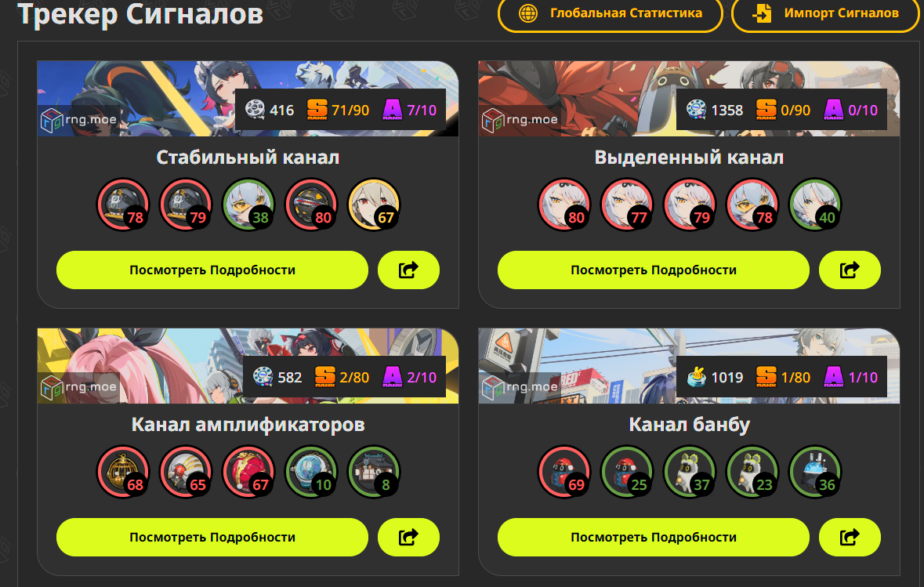
Task: View details for Канал банбу
Action: click(x=654, y=537)
